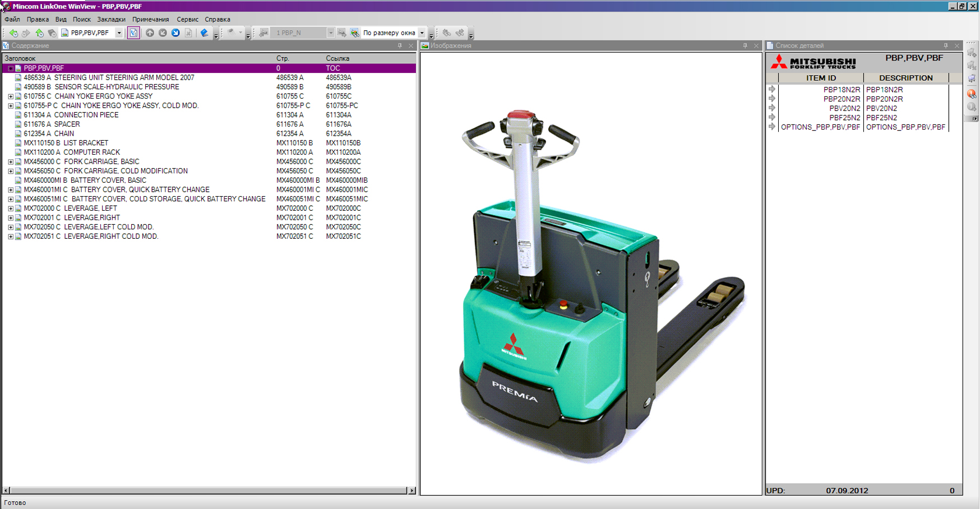Click the green up-level arrow in toolbar

coord(39,33)
